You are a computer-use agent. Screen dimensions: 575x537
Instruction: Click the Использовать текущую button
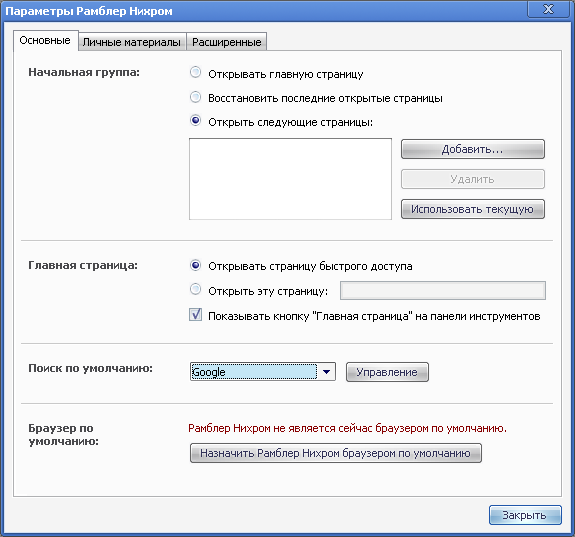point(473,209)
